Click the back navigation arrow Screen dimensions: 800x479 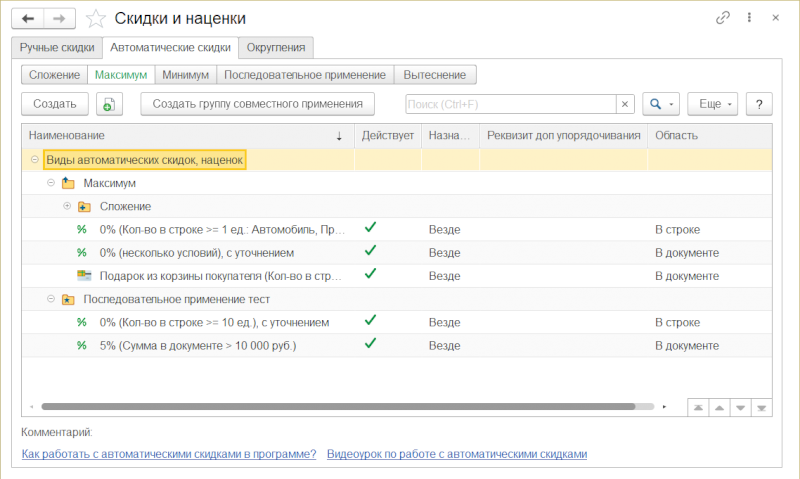coord(28,19)
